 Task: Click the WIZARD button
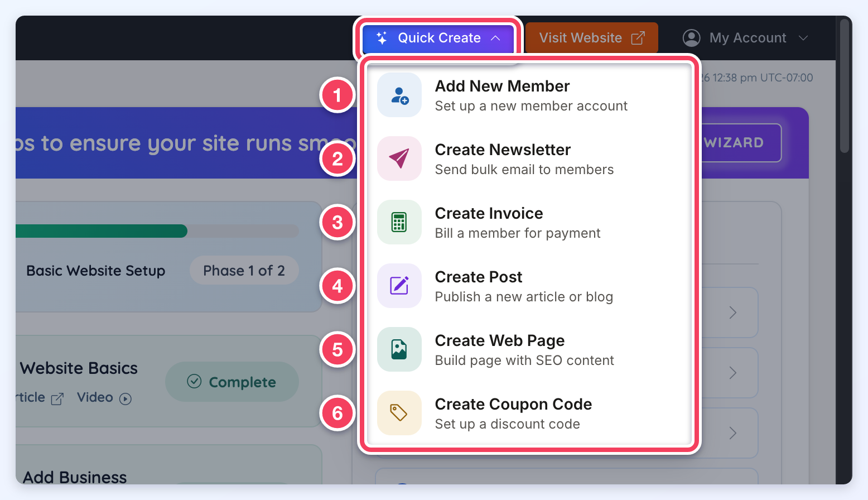(741, 143)
